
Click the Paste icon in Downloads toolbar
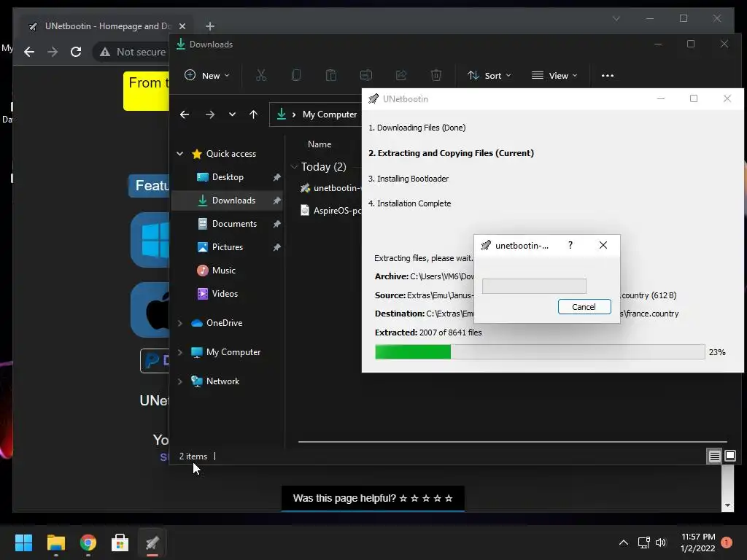pyautogui.click(x=330, y=75)
